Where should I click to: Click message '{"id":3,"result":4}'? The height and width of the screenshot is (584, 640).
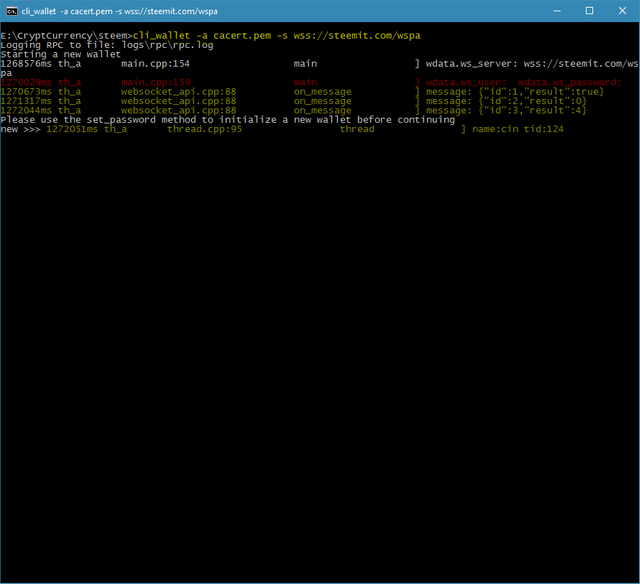pos(532,111)
